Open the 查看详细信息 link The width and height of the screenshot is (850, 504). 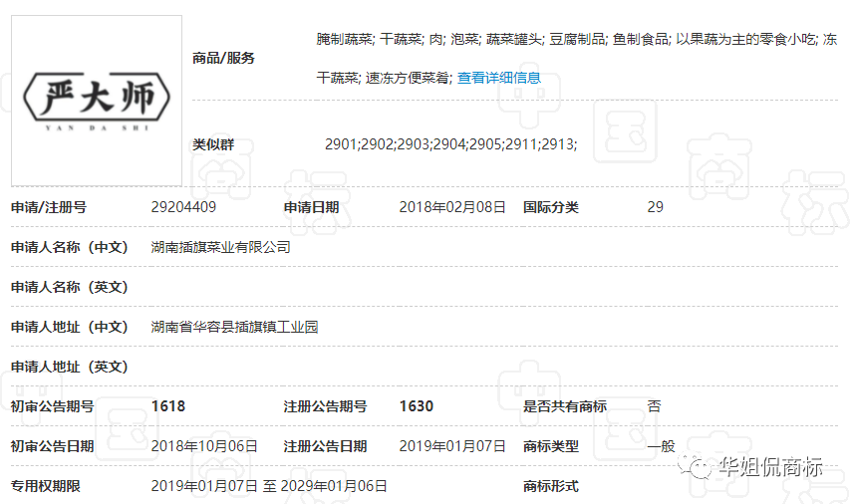(498, 77)
